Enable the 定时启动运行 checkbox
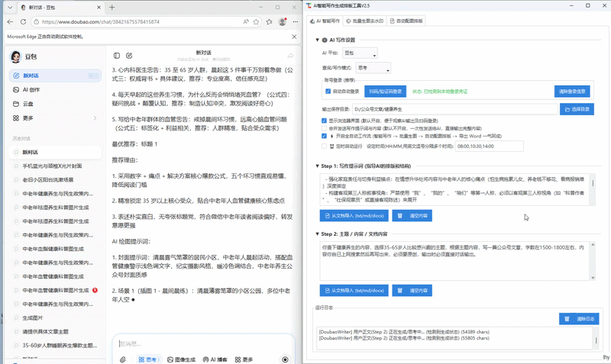The height and width of the screenshot is (364, 611). point(324,147)
